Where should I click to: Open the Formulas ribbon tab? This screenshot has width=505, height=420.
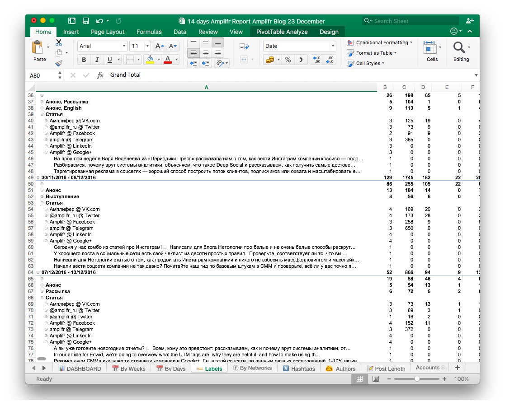pos(149,32)
